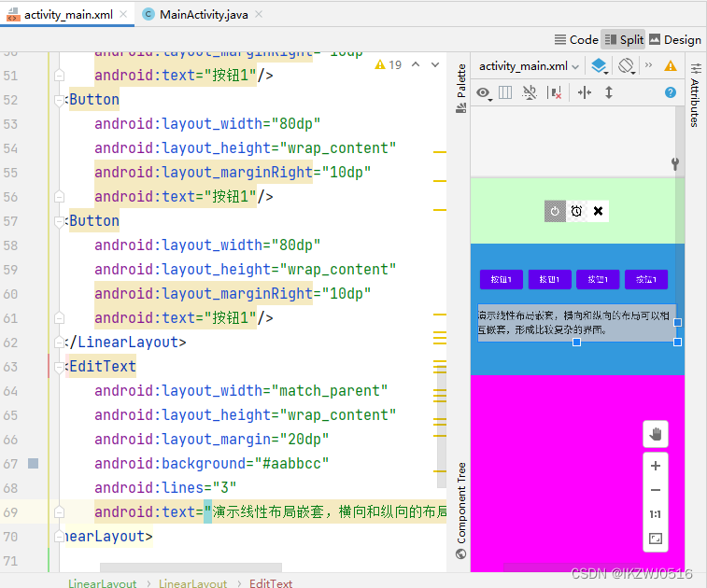Screen dimensions: 707x588
Task: Set preview zoom to 1:1
Action: pos(655,514)
